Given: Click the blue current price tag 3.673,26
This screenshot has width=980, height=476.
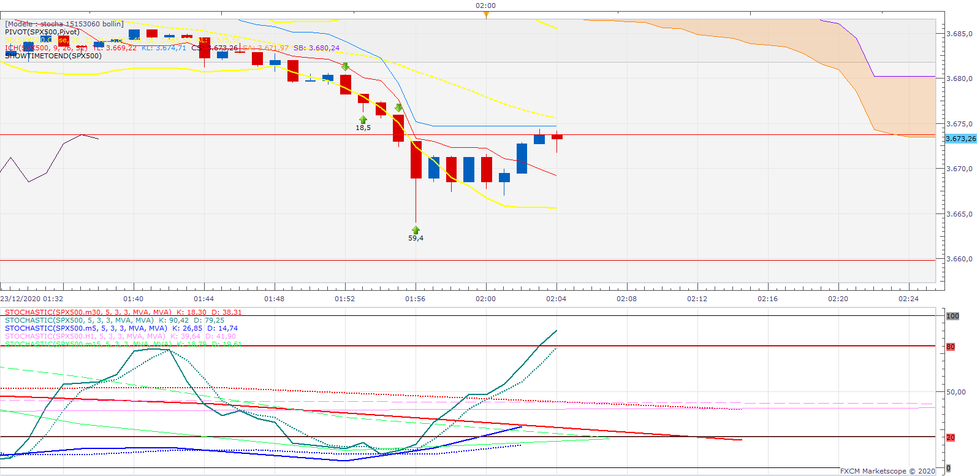Looking at the screenshot, I should pos(960,139).
